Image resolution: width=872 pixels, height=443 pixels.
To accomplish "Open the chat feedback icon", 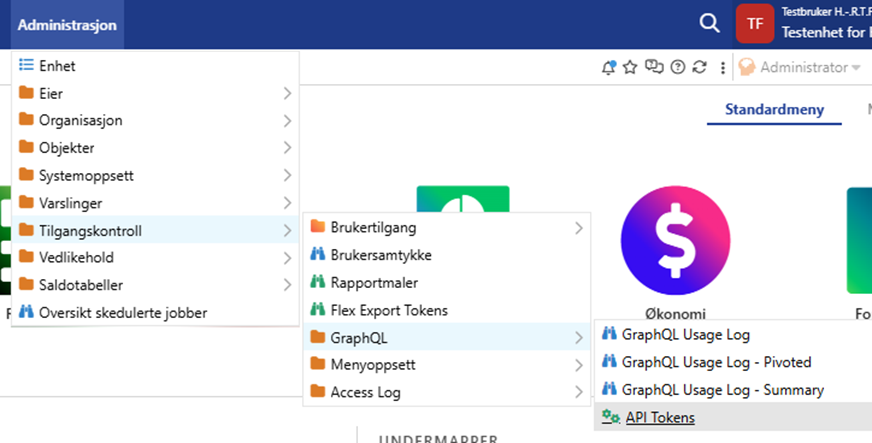I will [654, 68].
